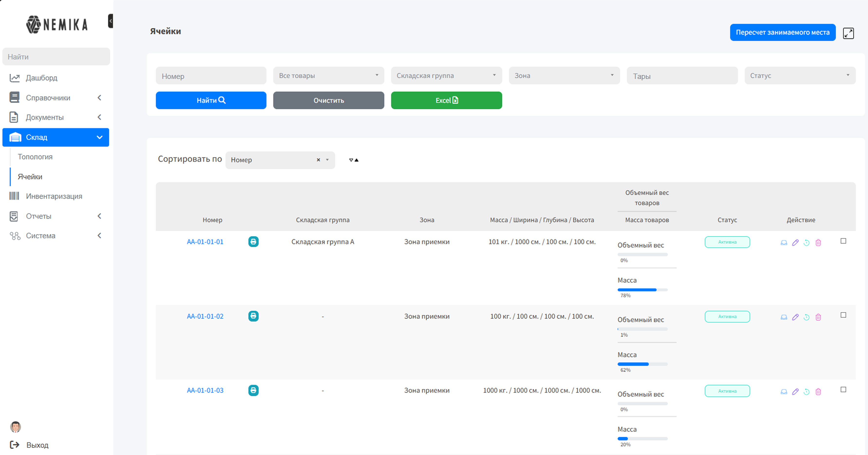Focus the Номер filter input field

(211, 76)
